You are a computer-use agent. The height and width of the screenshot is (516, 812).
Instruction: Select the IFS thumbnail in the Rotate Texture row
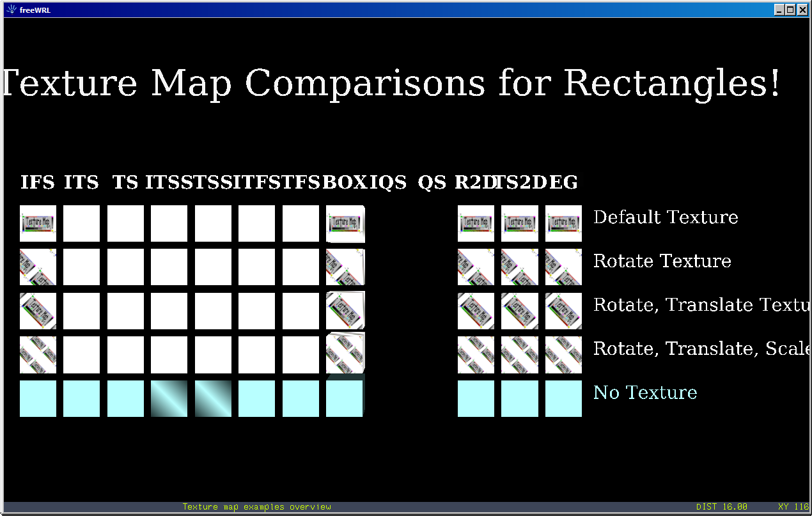click(x=38, y=267)
